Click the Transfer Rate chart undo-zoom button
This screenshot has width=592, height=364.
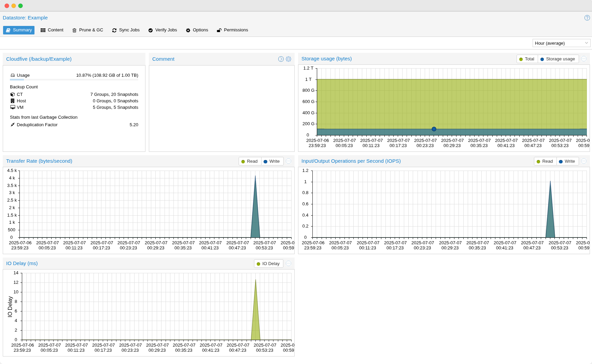point(288,161)
